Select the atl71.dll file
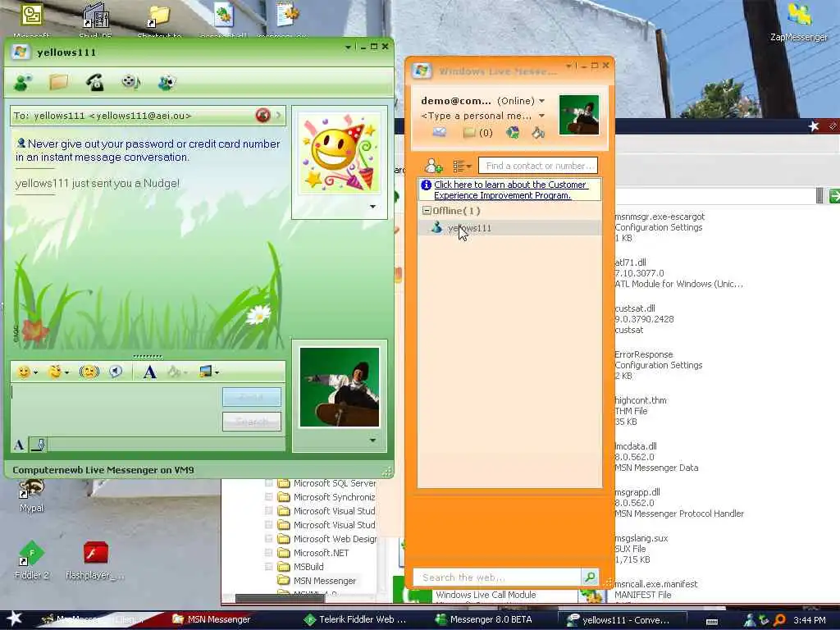The image size is (840, 630). point(678,273)
